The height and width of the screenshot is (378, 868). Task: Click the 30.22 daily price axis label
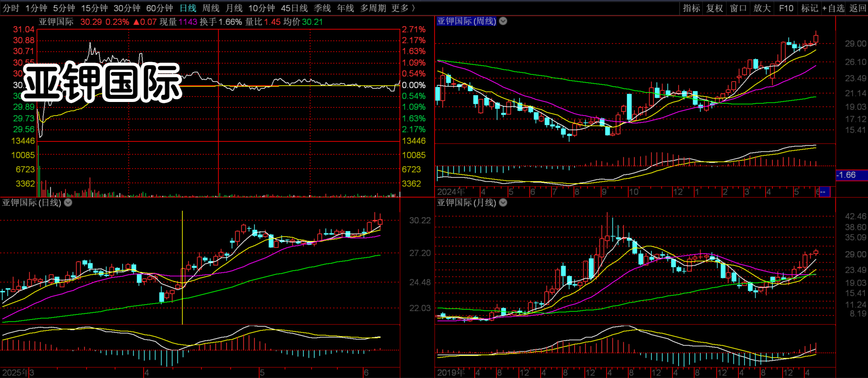coord(420,221)
